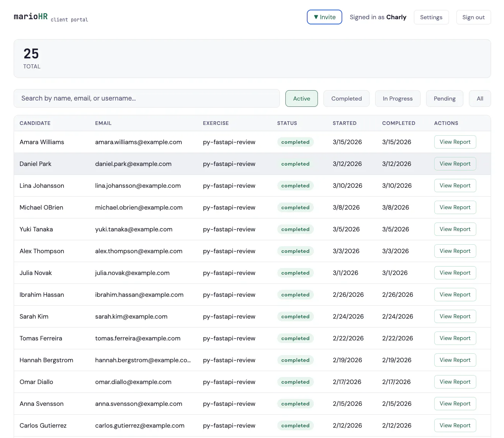Click Yuki Tanaka's completed status badge
Screen dimensions: 504x438
295,229
